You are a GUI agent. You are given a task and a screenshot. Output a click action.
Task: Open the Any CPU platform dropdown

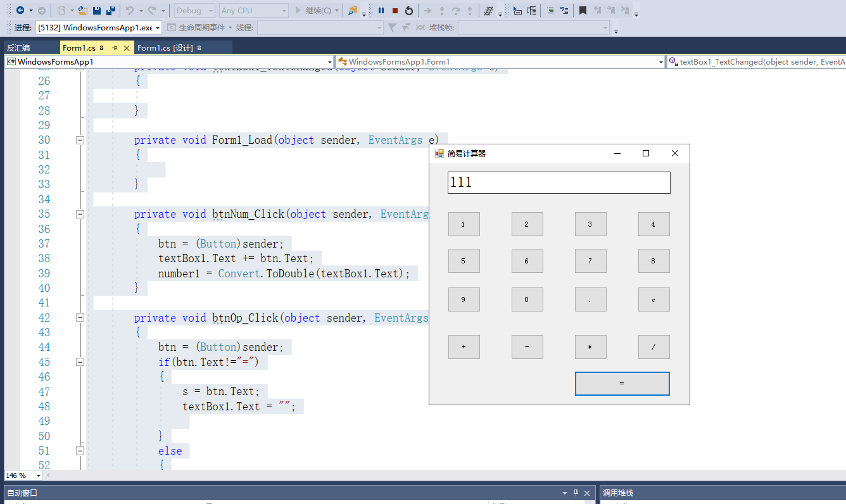coord(253,10)
